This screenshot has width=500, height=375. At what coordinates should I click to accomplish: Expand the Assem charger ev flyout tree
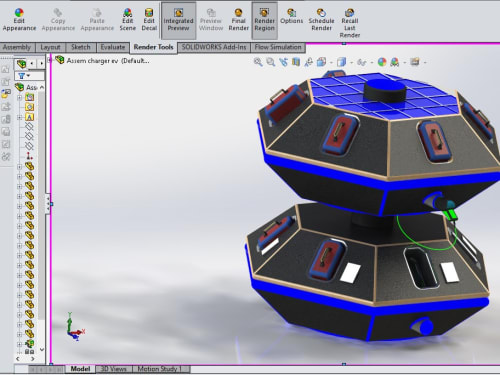click(49, 60)
